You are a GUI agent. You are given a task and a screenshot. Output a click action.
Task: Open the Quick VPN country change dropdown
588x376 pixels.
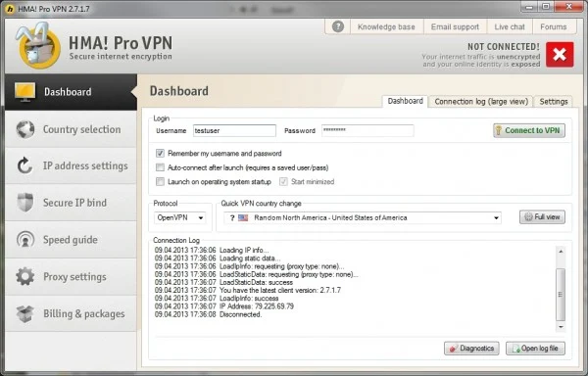[363, 217]
